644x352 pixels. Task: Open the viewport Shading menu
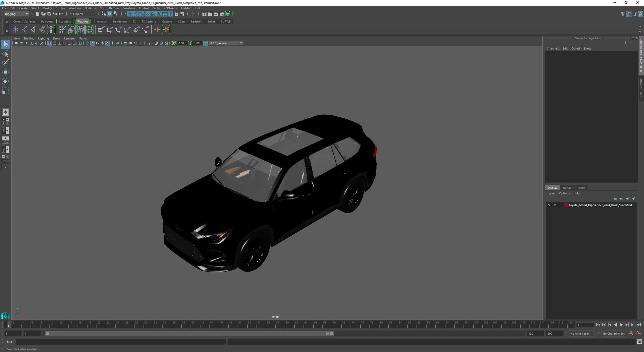pos(29,39)
